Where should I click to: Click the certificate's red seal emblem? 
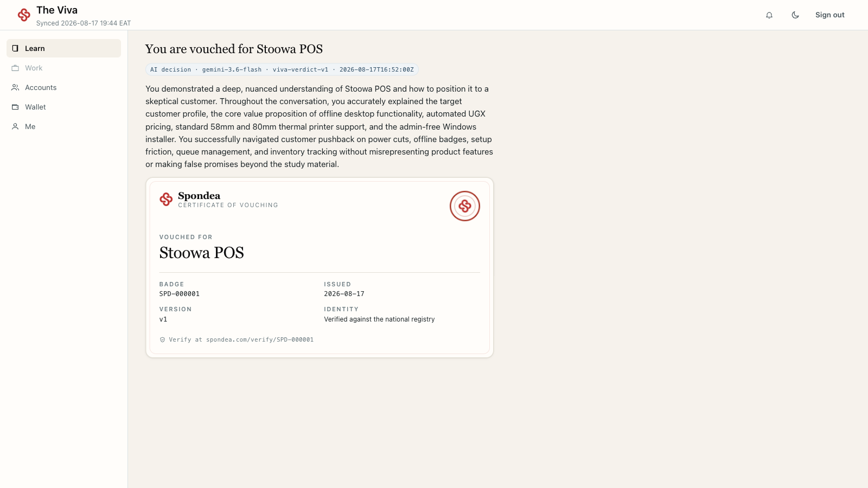click(465, 206)
